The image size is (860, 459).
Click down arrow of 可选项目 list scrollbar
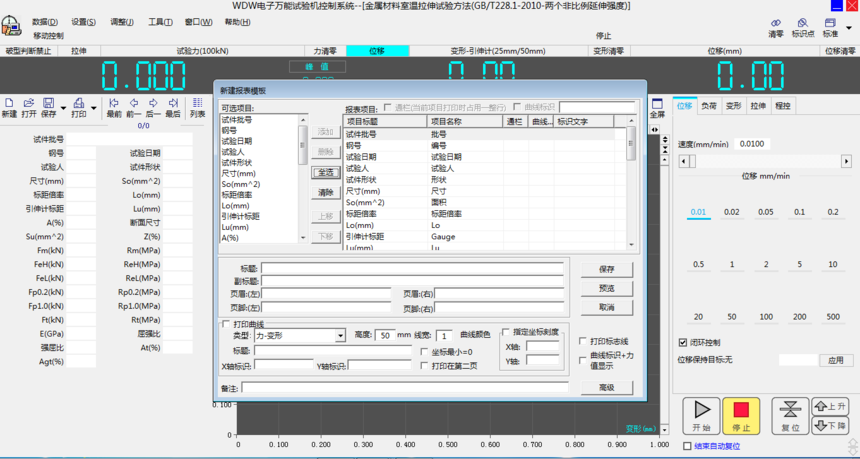[303, 238]
